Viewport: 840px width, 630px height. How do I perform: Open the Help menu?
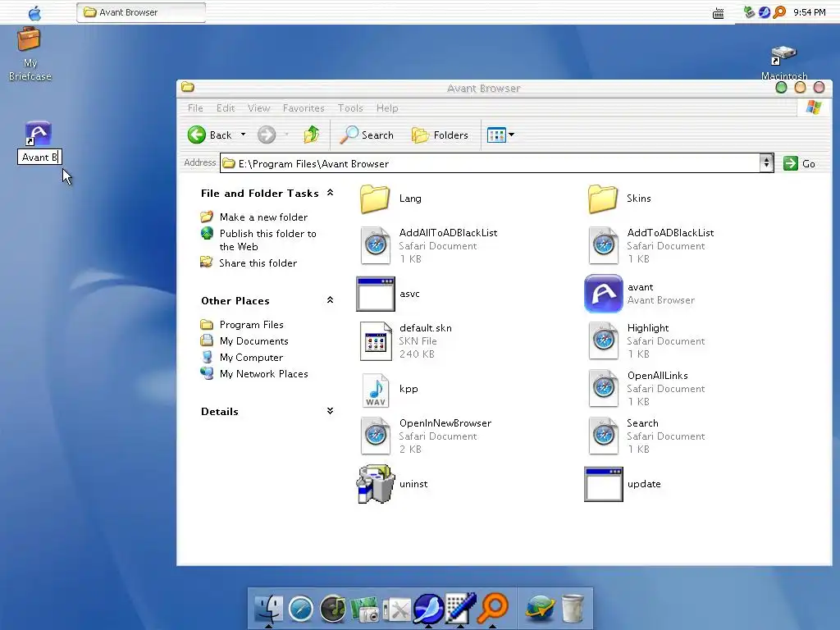pyautogui.click(x=387, y=108)
